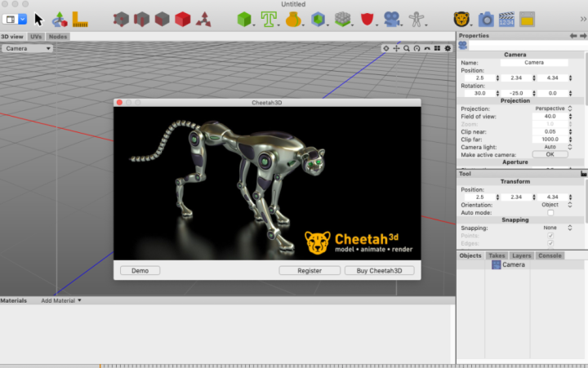Image resolution: width=588 pixels, height=368 pixels.
Task: Switch to the UVs tab
Action: pos(36,37)
